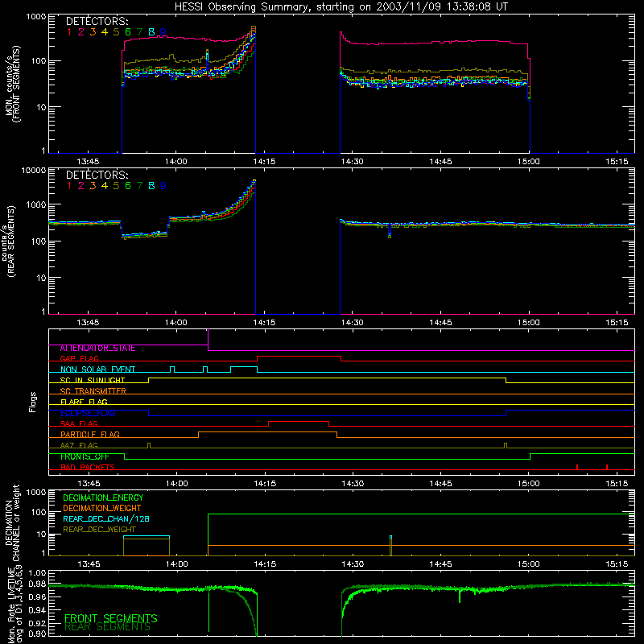Click DETECTORS: heading in the rear segments panel
The image size is (644, 644).
97,175
